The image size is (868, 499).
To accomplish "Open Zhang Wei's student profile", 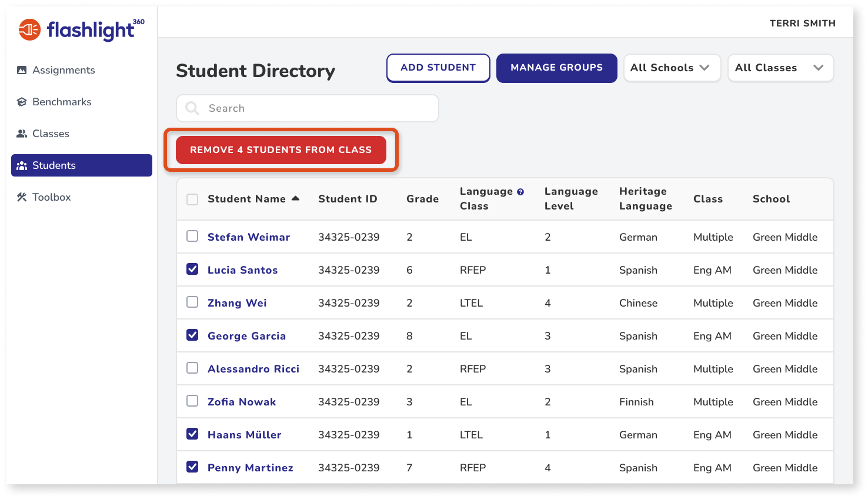I will coord(237,303).
